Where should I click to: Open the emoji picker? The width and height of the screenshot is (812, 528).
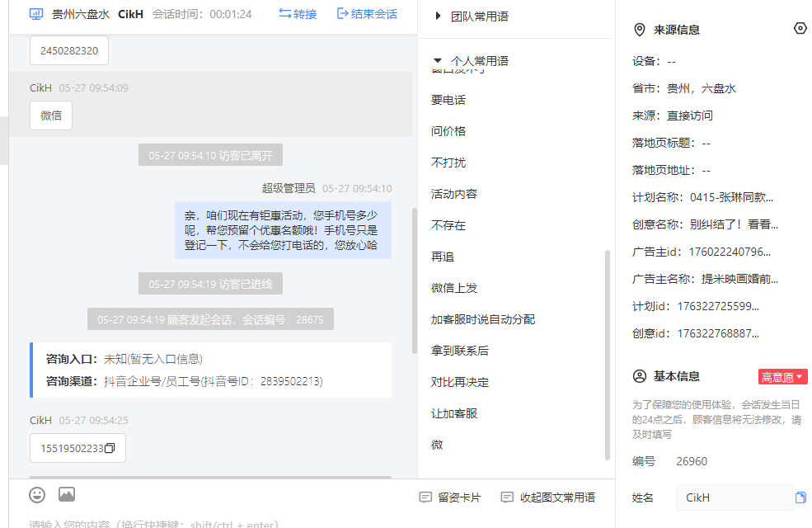pos(37,495)
